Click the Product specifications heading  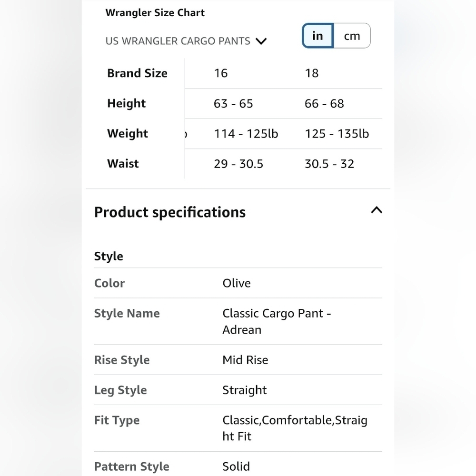pos(170,212)
